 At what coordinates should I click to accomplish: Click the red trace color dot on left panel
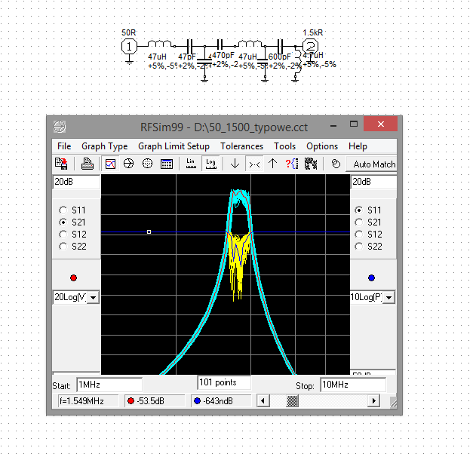tap(73, 278)
